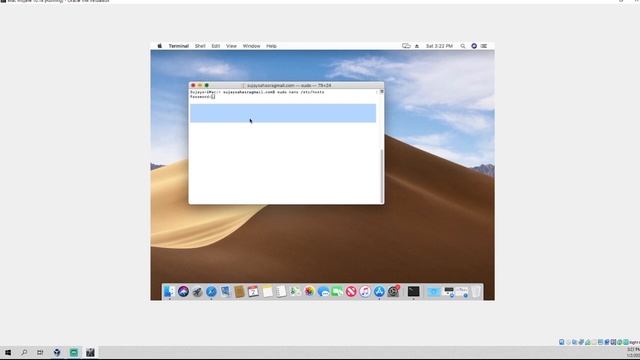Image resolution: width=640 pixels, height=360 pixels.
Task: Open System Preferences gear in Dock
Action: (x=393, y=291)
